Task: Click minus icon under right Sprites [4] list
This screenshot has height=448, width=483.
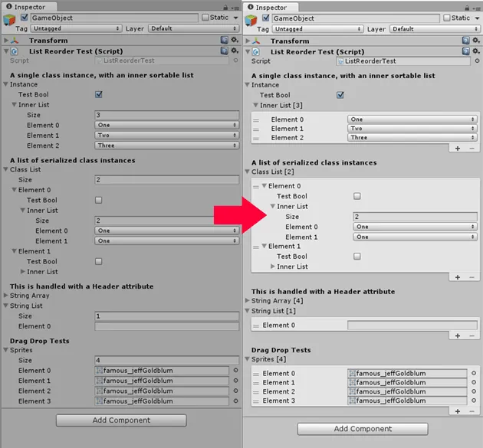Action: pyautogui.click(x=472, y=411)
